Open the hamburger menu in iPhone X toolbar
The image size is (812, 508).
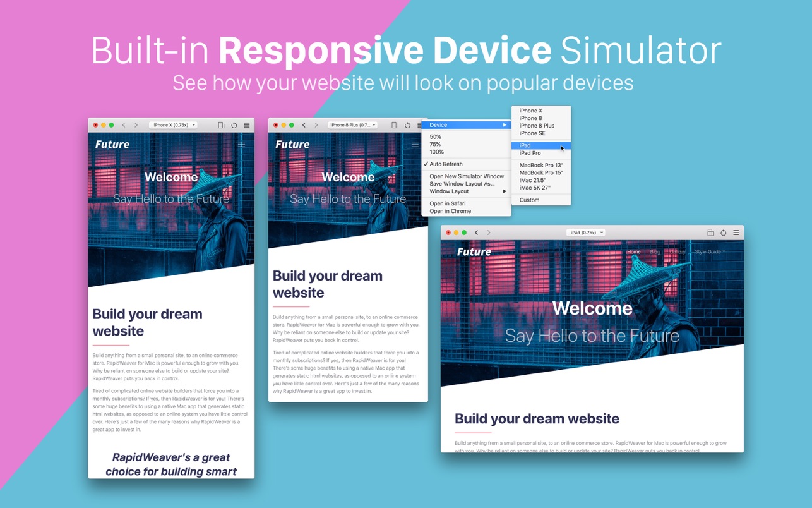coord(247,125)
